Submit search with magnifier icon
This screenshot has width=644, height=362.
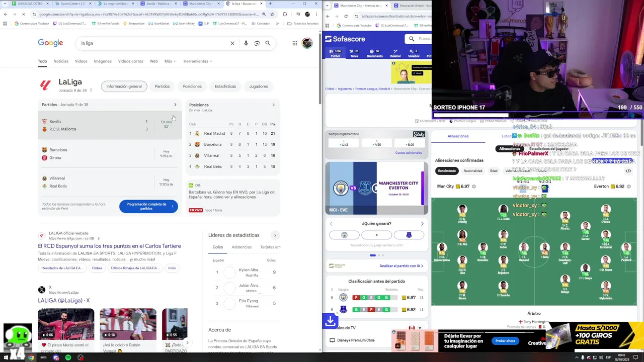click(268, 43)
